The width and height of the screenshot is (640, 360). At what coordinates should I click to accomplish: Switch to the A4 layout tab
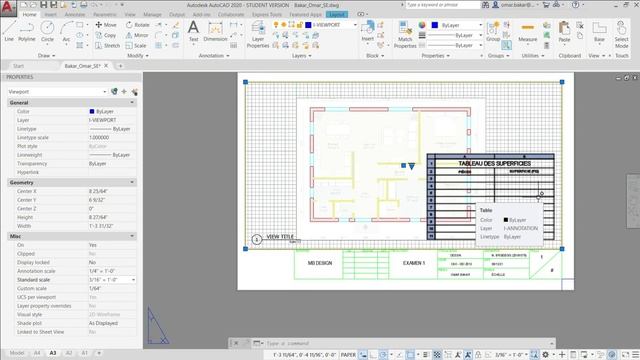pos(37,353)
